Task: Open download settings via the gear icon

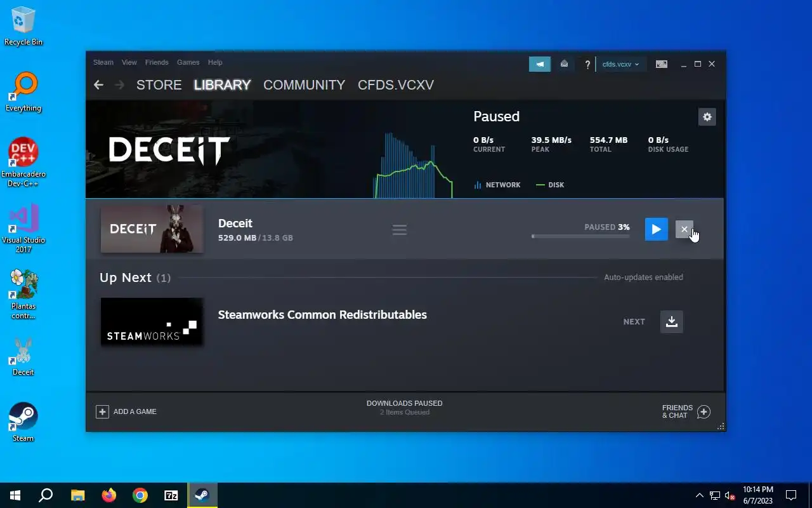Action: 707,117
